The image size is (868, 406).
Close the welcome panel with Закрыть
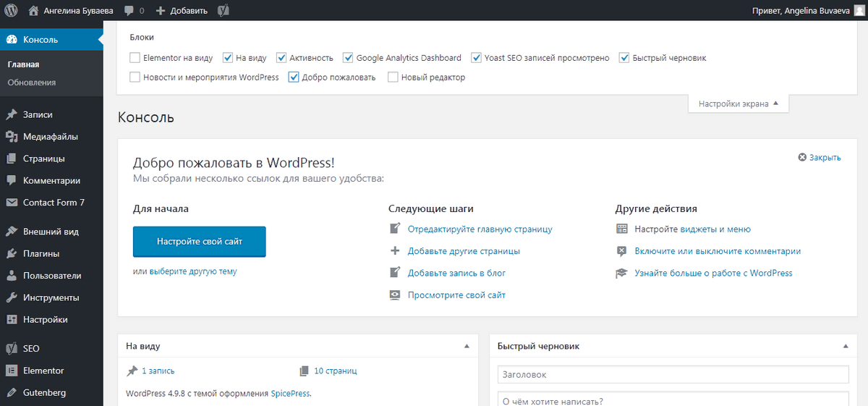click(x=820, y=157)
